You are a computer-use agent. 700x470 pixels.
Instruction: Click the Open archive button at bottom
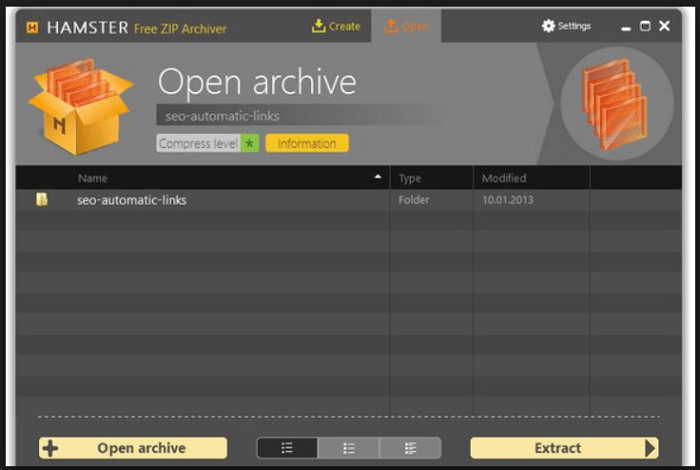click(x=133, y=448)
